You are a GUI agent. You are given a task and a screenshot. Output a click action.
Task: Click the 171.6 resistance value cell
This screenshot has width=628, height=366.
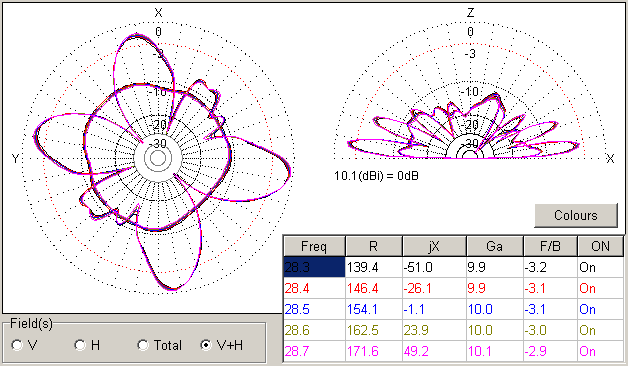(x=374, y=351)
